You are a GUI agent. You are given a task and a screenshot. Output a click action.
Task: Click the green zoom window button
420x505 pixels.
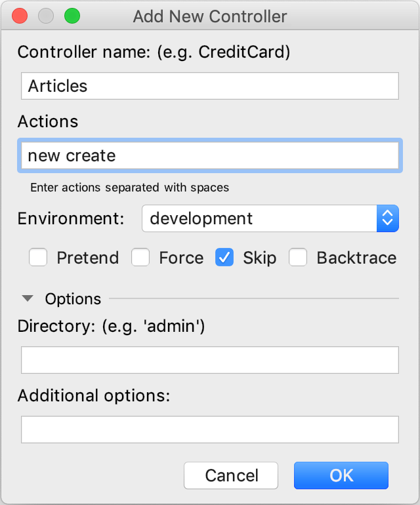(72, 16)
